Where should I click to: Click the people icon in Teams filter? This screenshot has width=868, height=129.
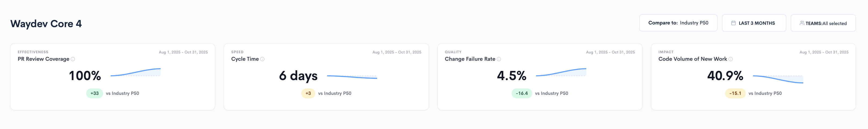(x=802, y=23)
